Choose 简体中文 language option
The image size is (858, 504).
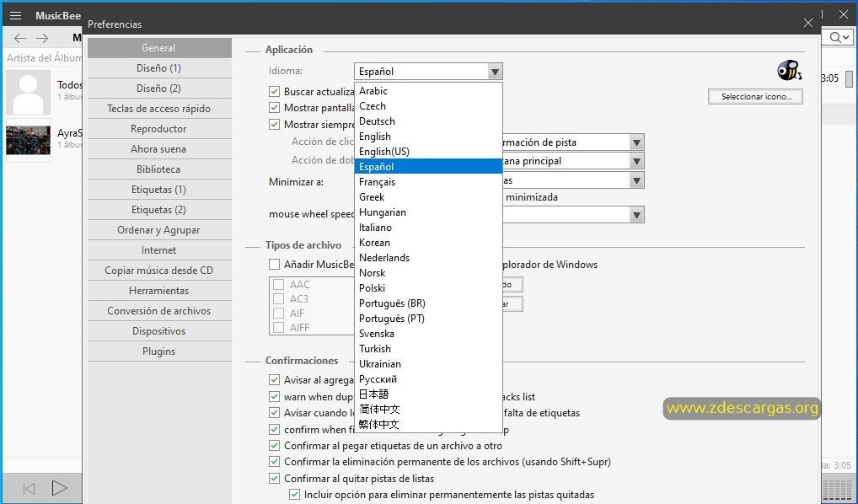click(428, 410)
